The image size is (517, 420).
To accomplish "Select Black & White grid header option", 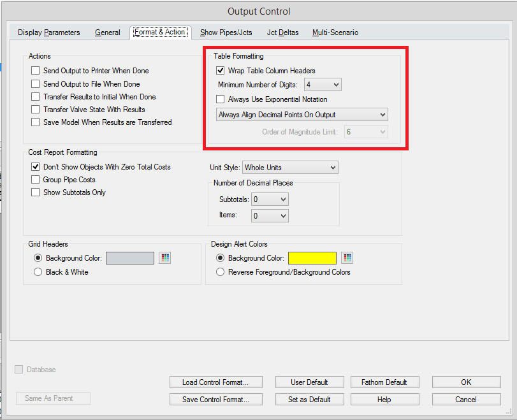I will point(38,272).
